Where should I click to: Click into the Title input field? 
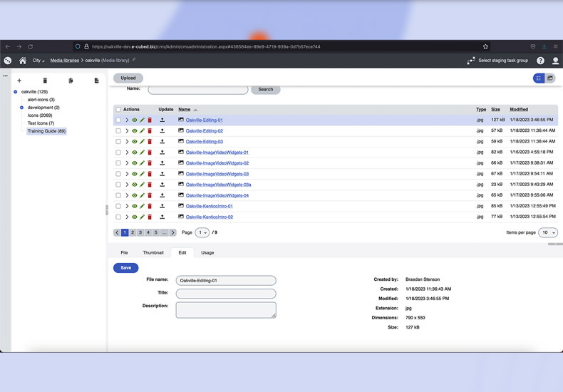coord(226,294)
